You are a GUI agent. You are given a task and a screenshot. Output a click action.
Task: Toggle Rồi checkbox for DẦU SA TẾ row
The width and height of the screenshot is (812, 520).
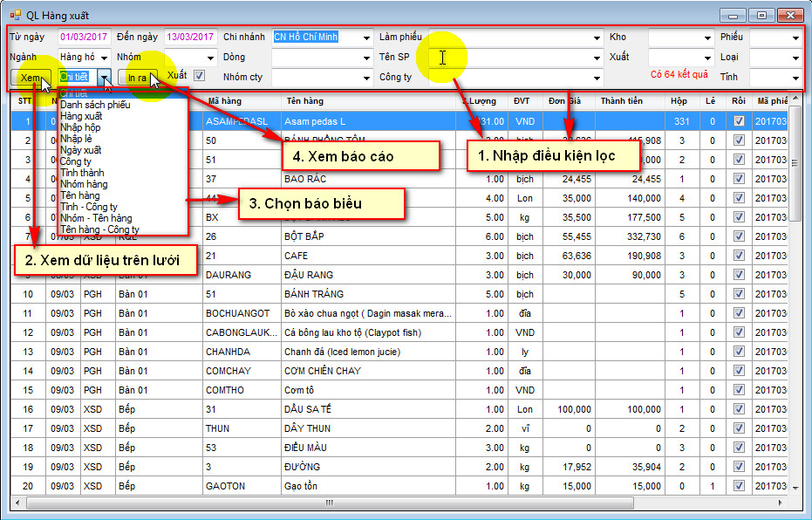click(x=739, y=408)
